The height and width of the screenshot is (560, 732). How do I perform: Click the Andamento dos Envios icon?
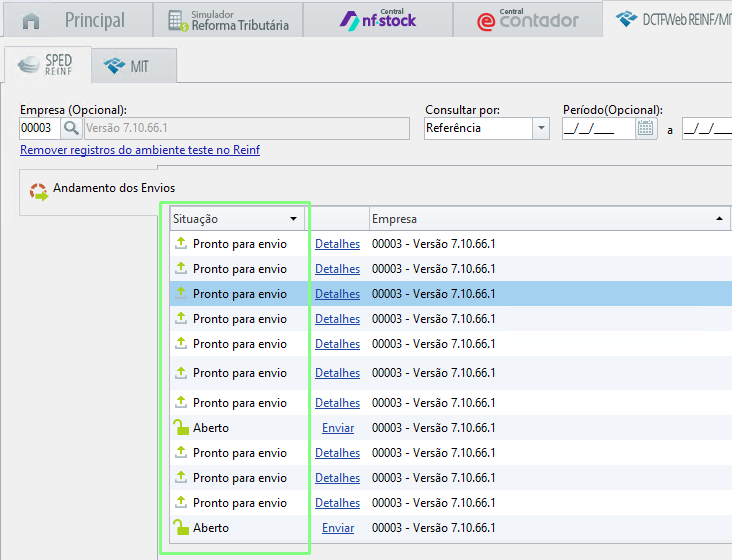click(38, 191)
